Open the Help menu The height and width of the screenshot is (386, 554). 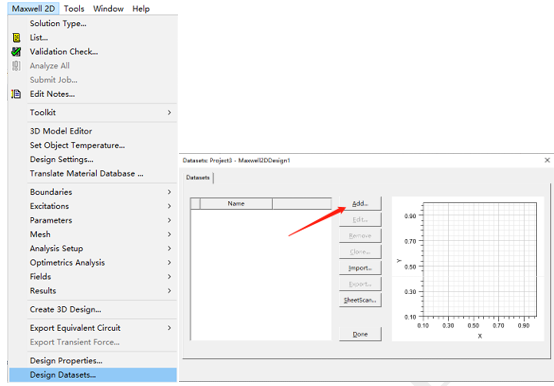tap(141, 8)
